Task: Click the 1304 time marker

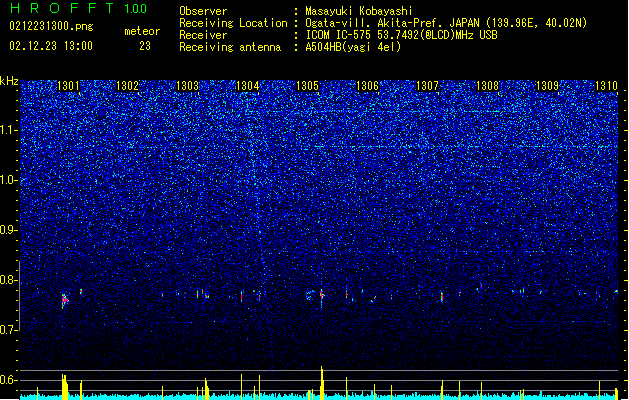Action: point(248,86)
